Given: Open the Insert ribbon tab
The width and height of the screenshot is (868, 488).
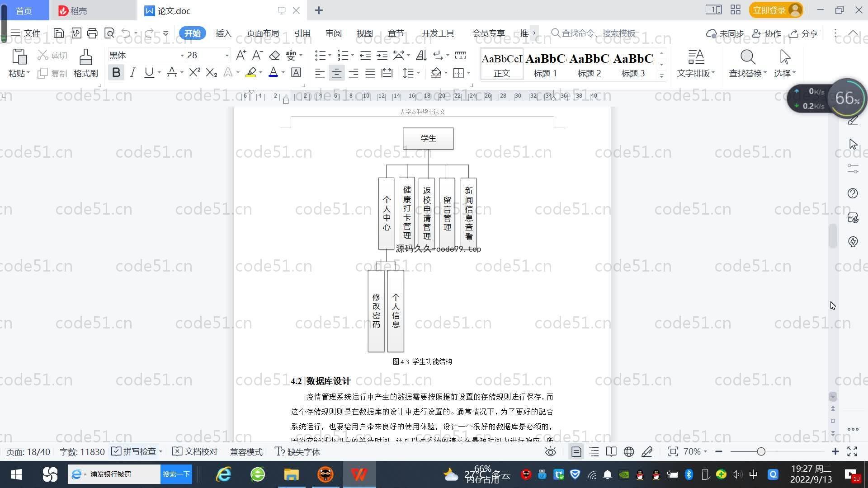Looking at the screenshot, I should [223, 33].
